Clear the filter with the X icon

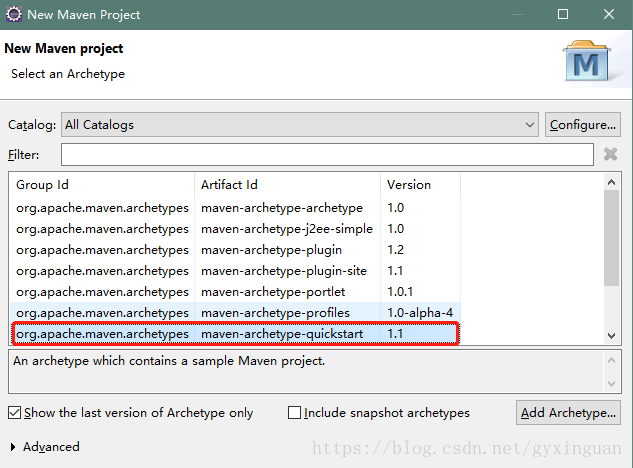(610, 154)
